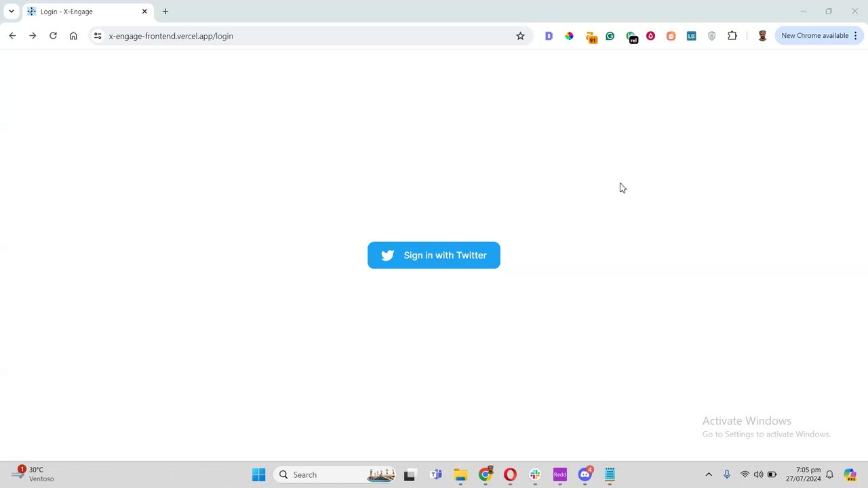868x488 pixels.
Task: Bookmark this page with the star icon
Action: (520, 36)
